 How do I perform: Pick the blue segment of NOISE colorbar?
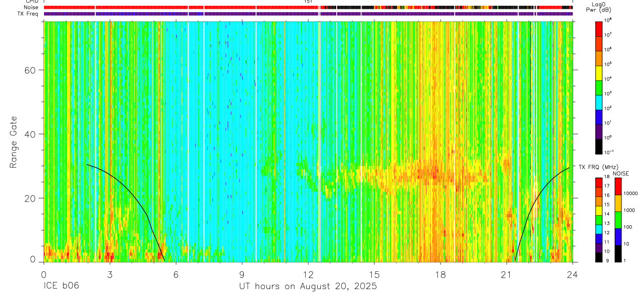click(617, 237)
